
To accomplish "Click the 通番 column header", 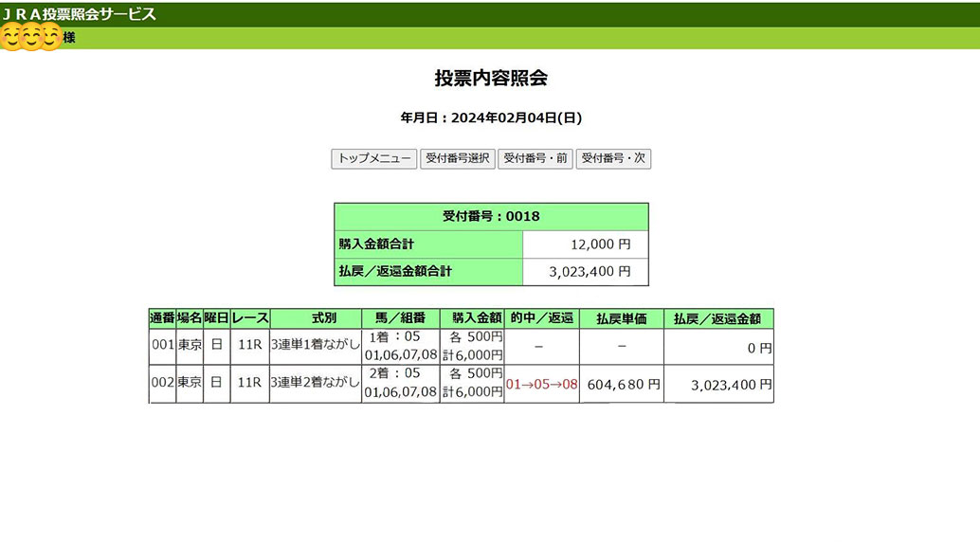I will pyautogui.click(x=162, y=318).
